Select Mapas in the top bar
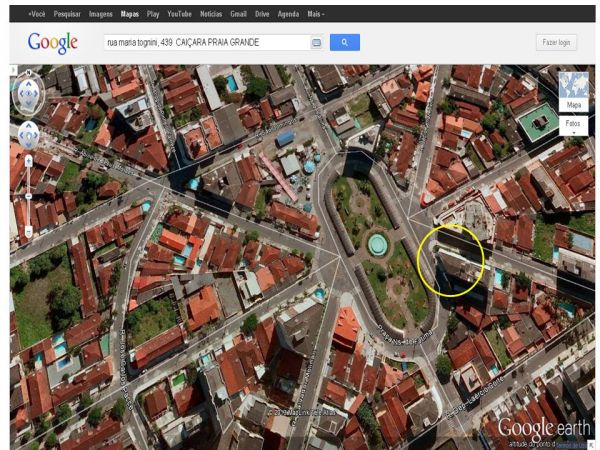600x450 pixels. (130, 14)
